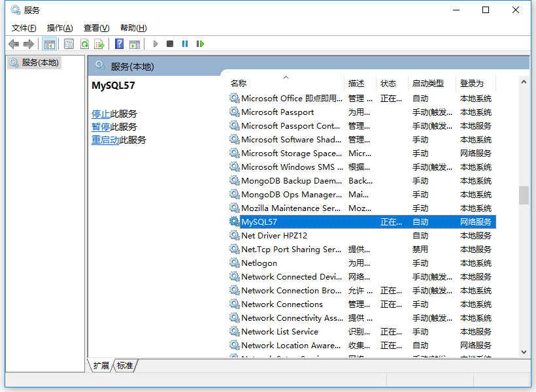Maximize the 服务 window
536x392 pixels.
click(x=486, y=10)
